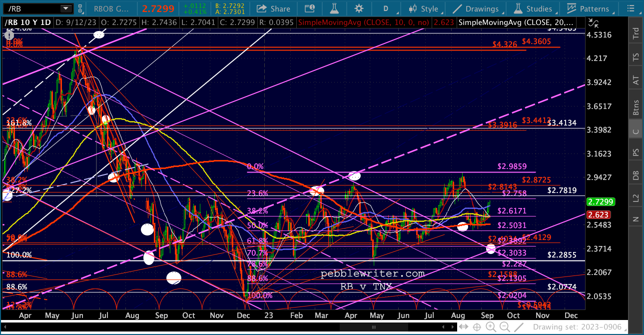Viewport: 644px width, 335px height.
Task: Click the Share button
Action: coord(273,8)
